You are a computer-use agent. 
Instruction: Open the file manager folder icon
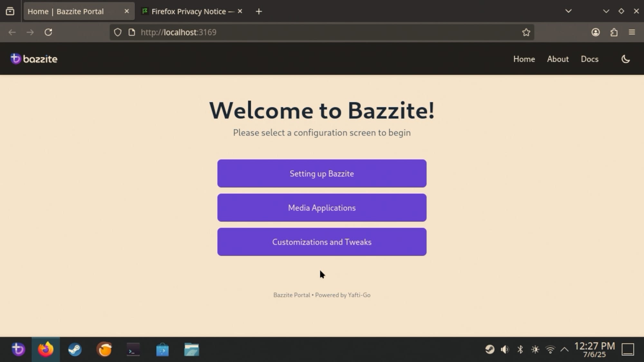click(192, 350)
